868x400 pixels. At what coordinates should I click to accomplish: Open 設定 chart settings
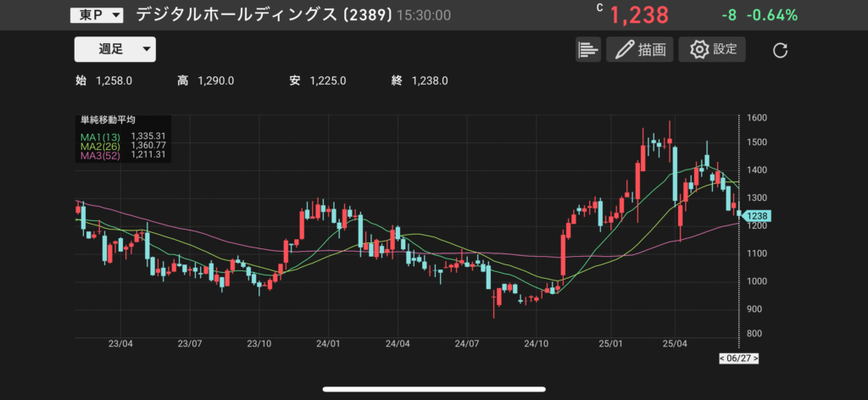pos(712,50)
